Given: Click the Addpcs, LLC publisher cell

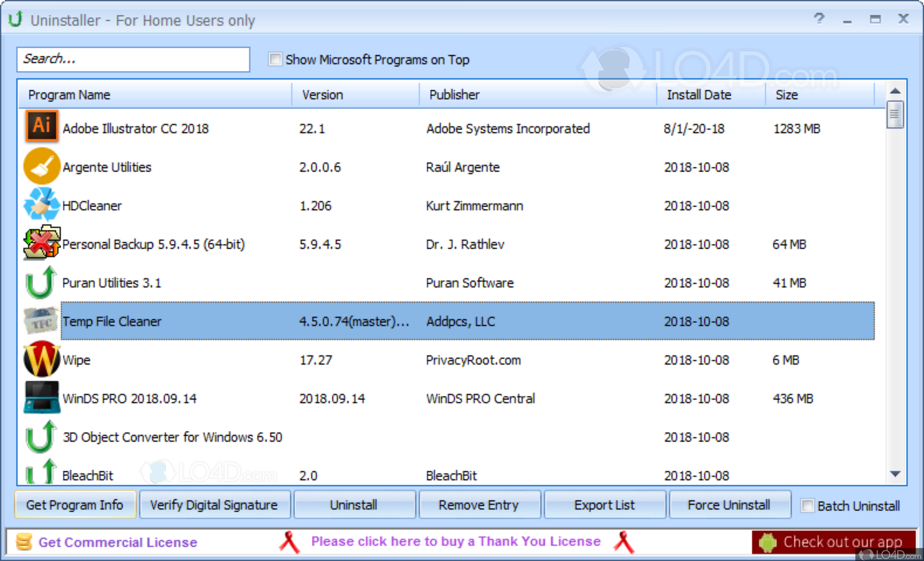Looking at the screenshot, I should pyautogui.click(x=460, y=321).
